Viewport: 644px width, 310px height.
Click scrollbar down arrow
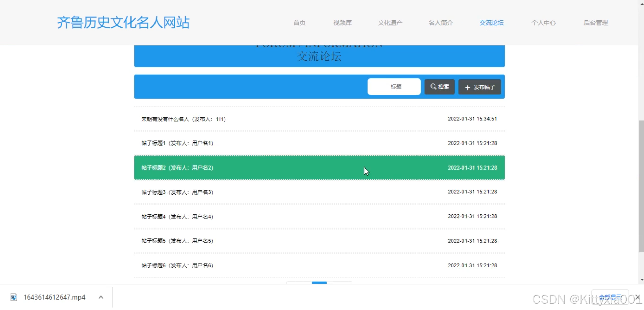pos(641,280)
